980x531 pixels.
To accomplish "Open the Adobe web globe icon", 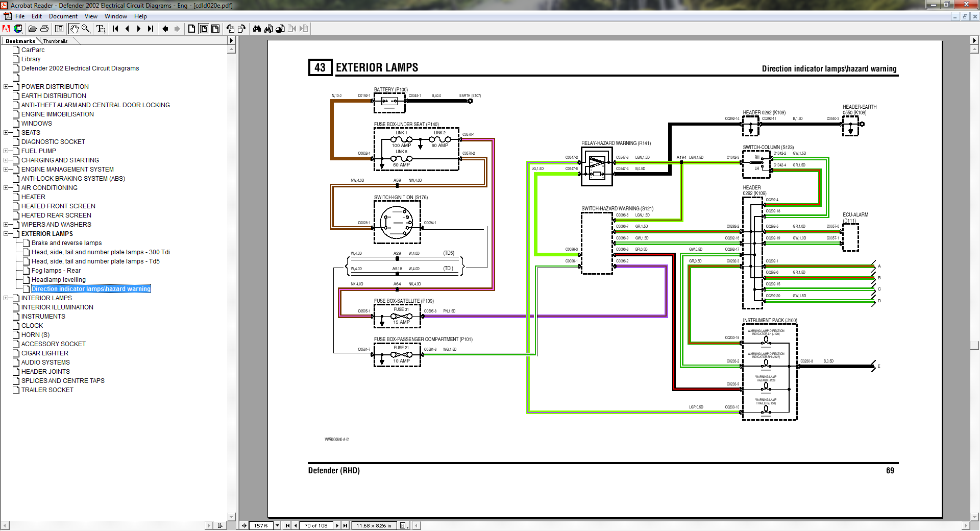I will point(18,29).
